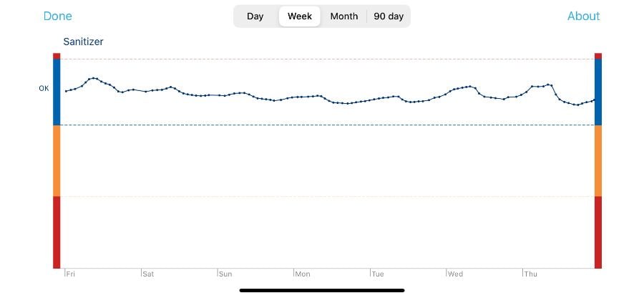This screenshot has height=298, width=644.
Task: Open the About link
Action: pos(583,16)
